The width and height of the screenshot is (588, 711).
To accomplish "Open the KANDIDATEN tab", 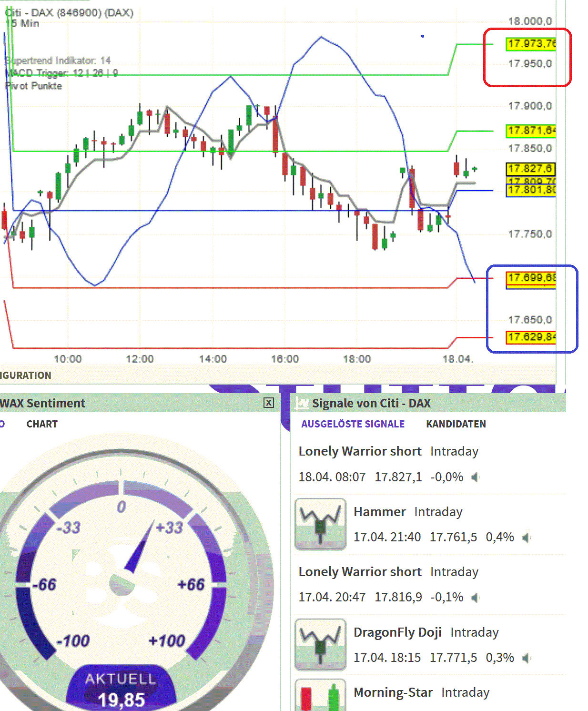I will click(x=456, y=424).
